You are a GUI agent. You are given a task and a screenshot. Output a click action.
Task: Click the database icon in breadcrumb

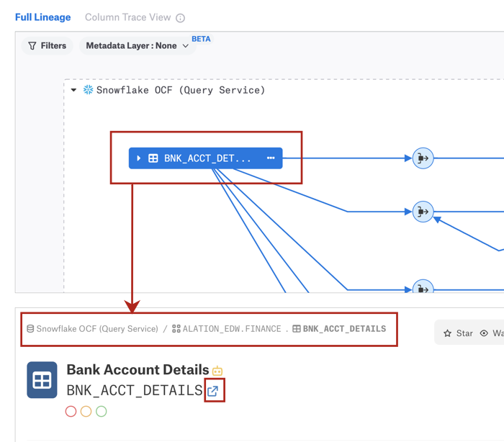click(x=30, y=329)
